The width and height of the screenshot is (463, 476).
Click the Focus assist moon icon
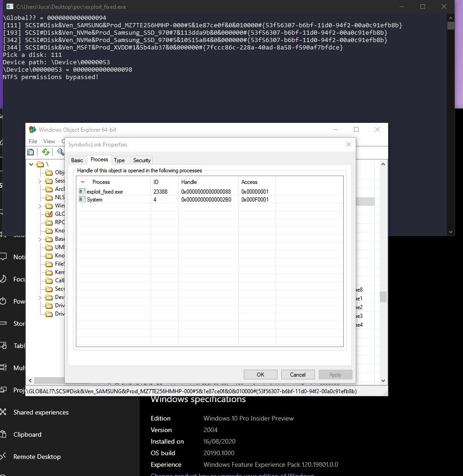click(x=3, y=279)
